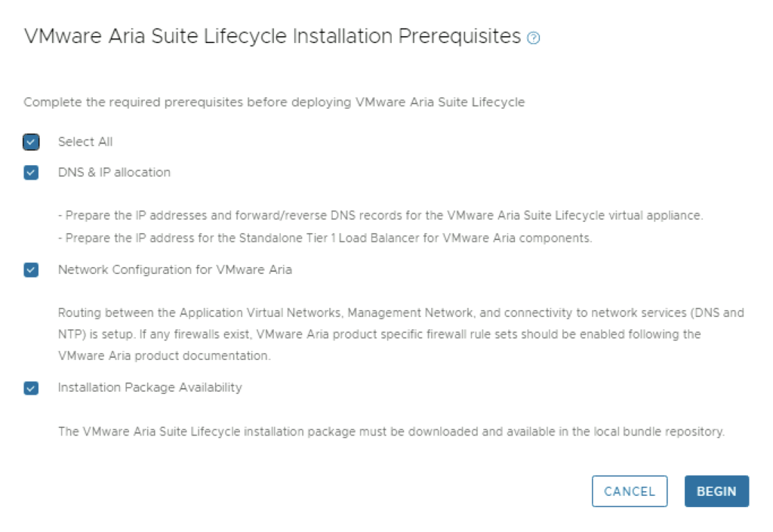Click the CANCEL button

click(x=630, y=491)
